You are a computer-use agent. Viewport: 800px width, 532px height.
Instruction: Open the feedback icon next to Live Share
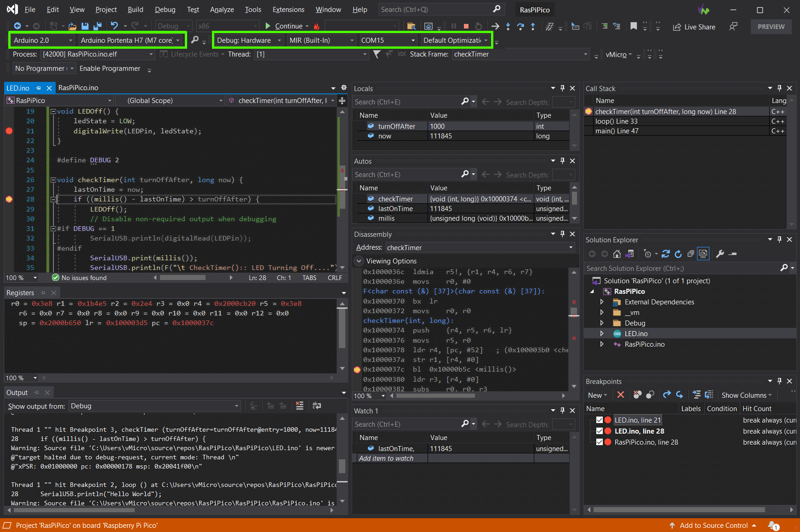click(733, 26)
